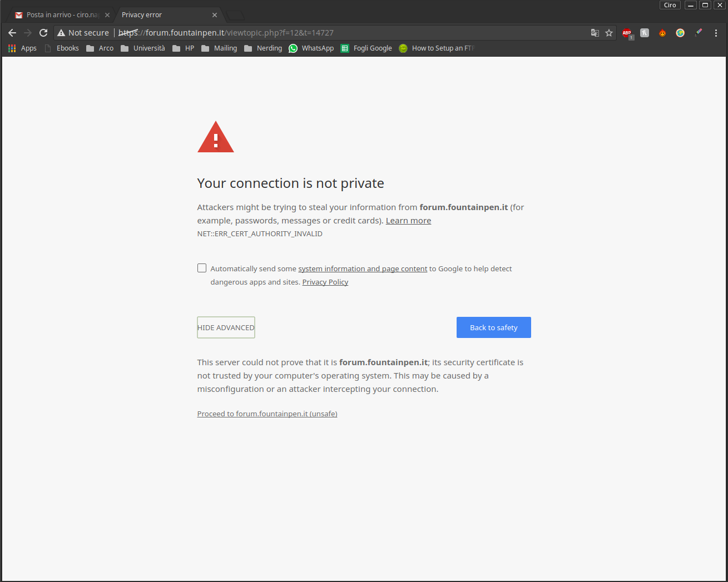Click the globe extension icon
Image resolution: width=728 pixels, height=582 pixels.
(x=680, y=33)
